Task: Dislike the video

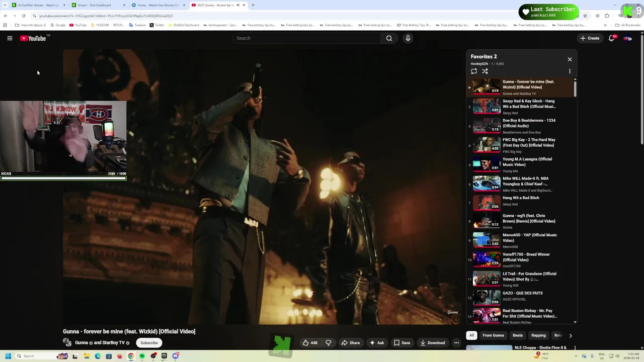Action: 329,343
